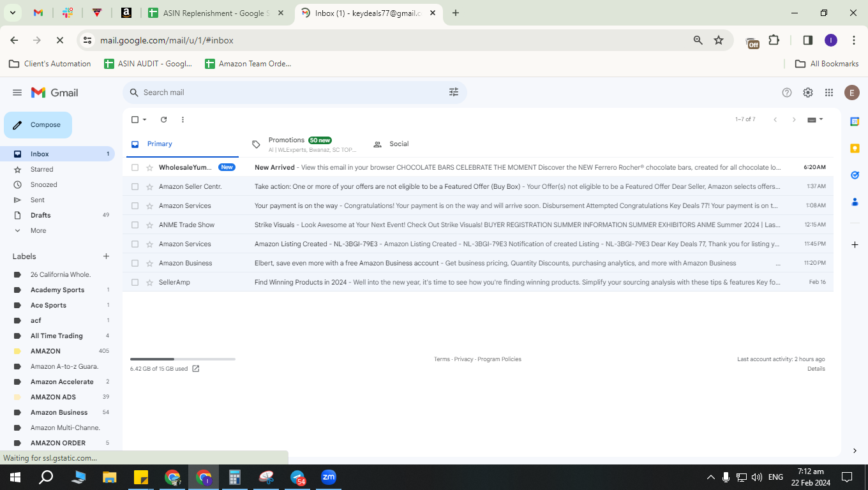Open the AMAZON ADS label
Screen dimensions: 868x490
coord(54,397)
